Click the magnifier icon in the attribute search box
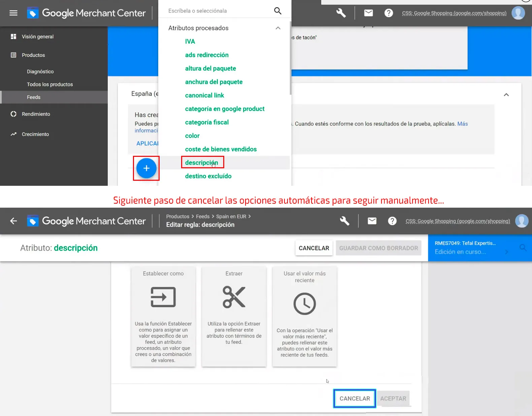The image size is (532, 416). click(x=278, y=11)
